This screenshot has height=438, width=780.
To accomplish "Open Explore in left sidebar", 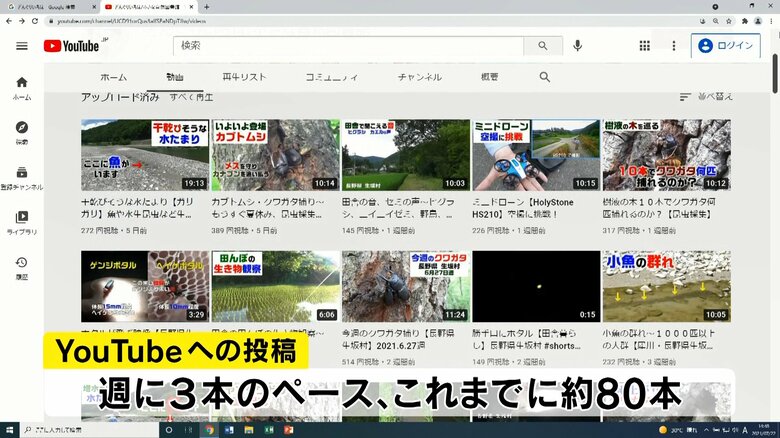I will [22, 132].
